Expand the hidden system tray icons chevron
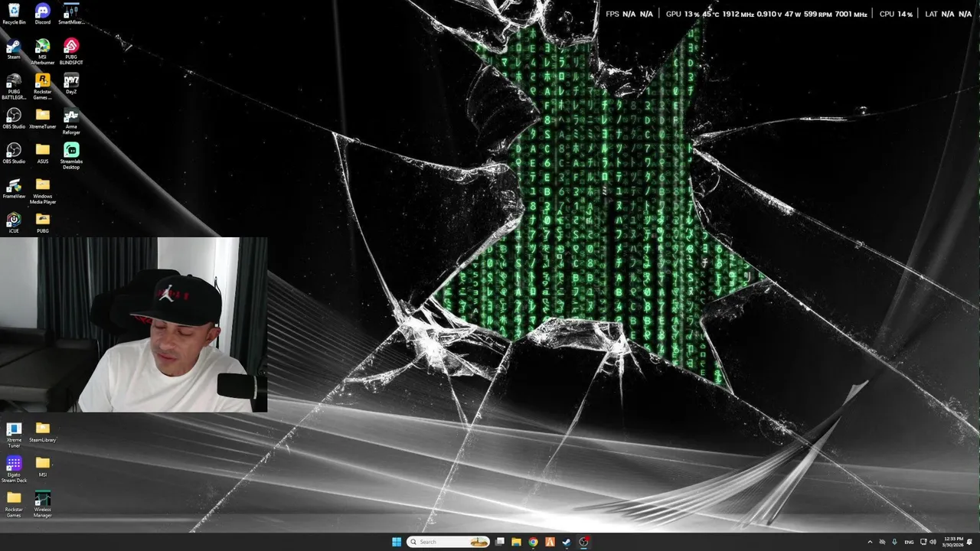 (870, 542)
